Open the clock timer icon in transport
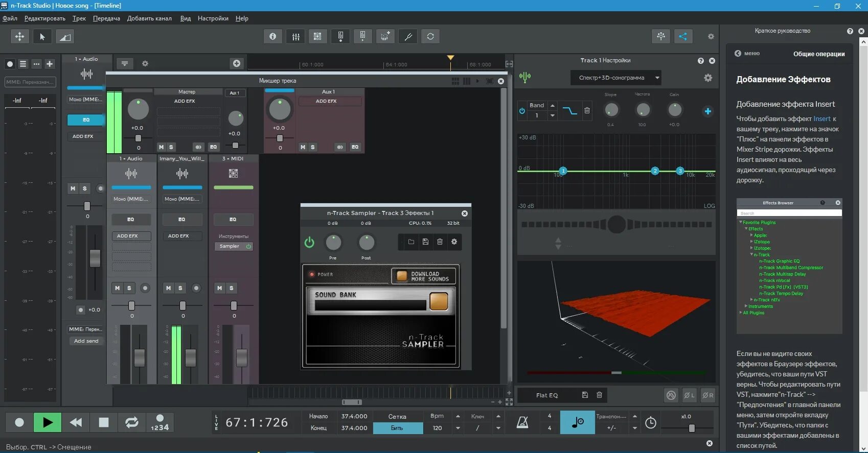This screenshot has height=453, width=868. click(x=650, y=423)
